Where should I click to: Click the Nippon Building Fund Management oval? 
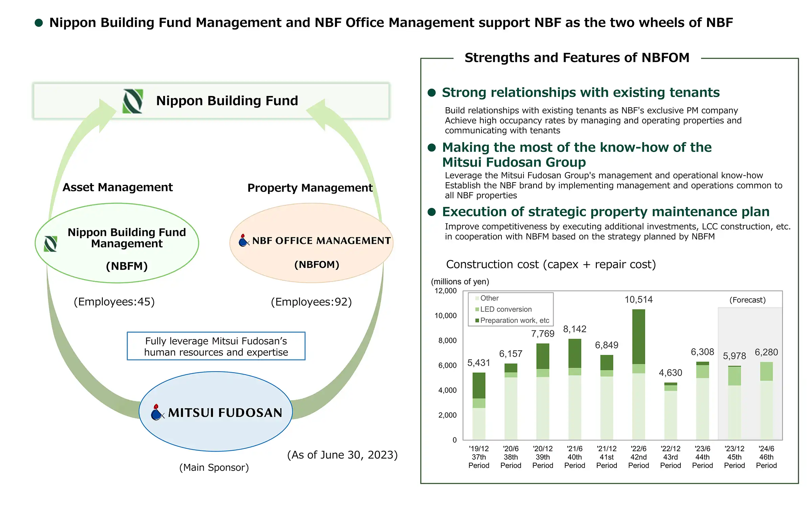tap(117, 243)
